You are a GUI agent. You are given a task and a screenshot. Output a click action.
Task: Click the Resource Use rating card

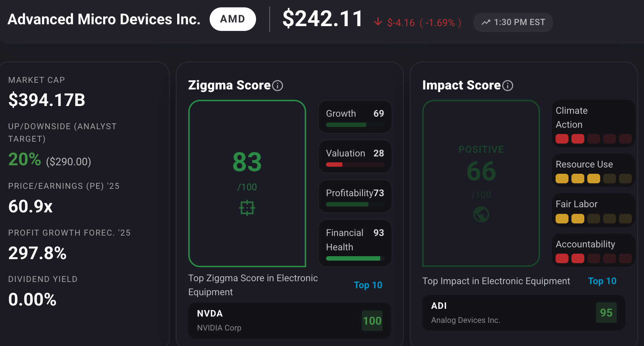[x=594, y=170]
